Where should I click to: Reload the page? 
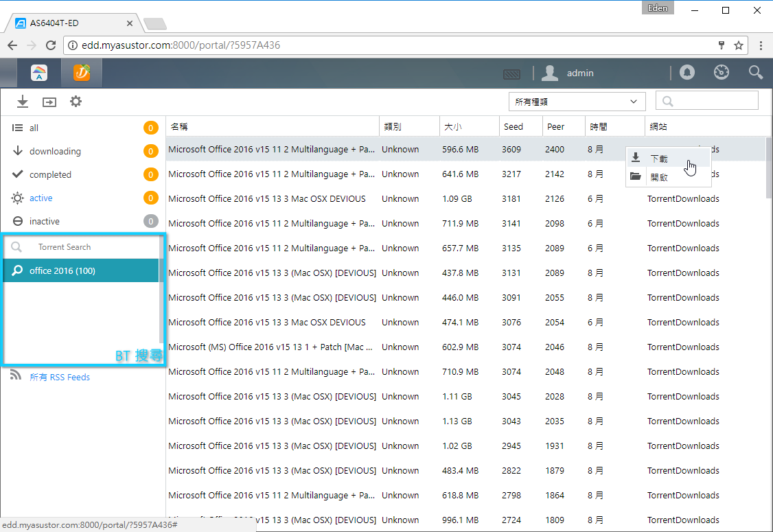(51, 45)
